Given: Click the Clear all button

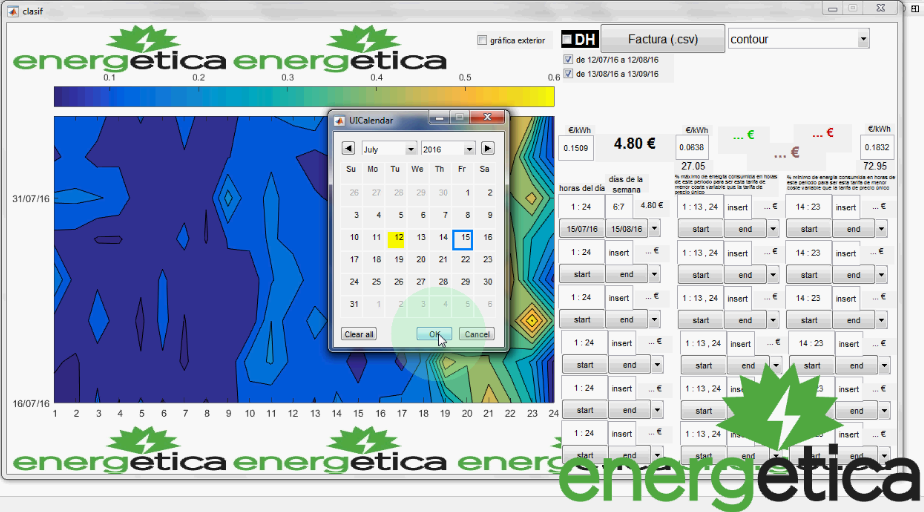Looking at the screenshot, I should click(x=359, y=334).
